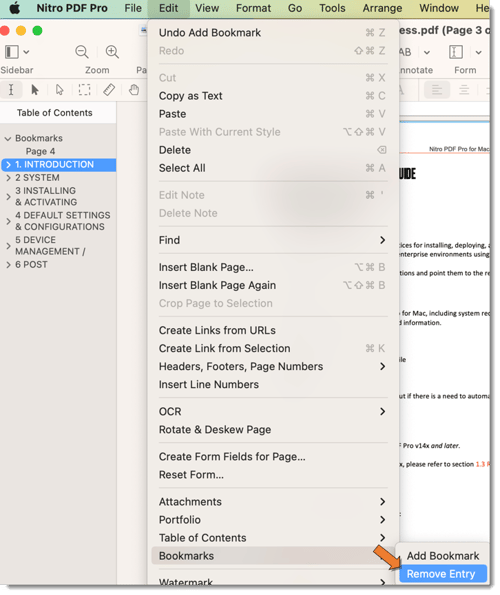This screenshot has width=500, height=595.
Task: Expand the 4 DEFAULT SETTINGS bookmark
Action: pos(8,221)
